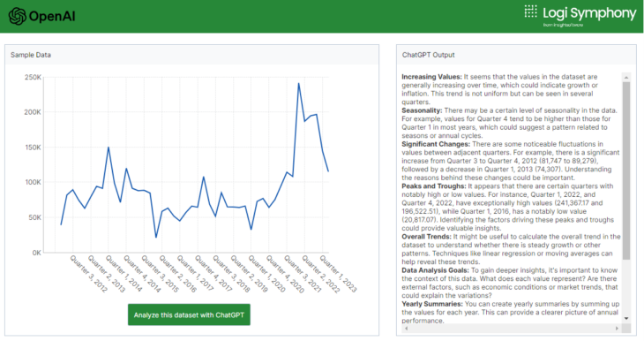644x341 pixels.
Task: Click the Quarter 3, 2018 axis label
Action: (x=231, y=274)
